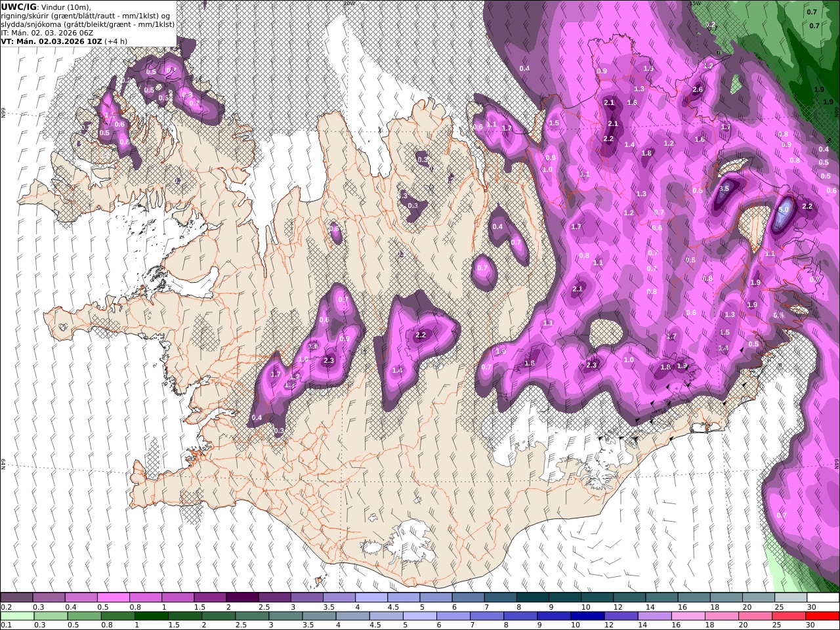Click the 10 label under the lower scale
Screen dimensions: 840x630
tap(576, 625)
